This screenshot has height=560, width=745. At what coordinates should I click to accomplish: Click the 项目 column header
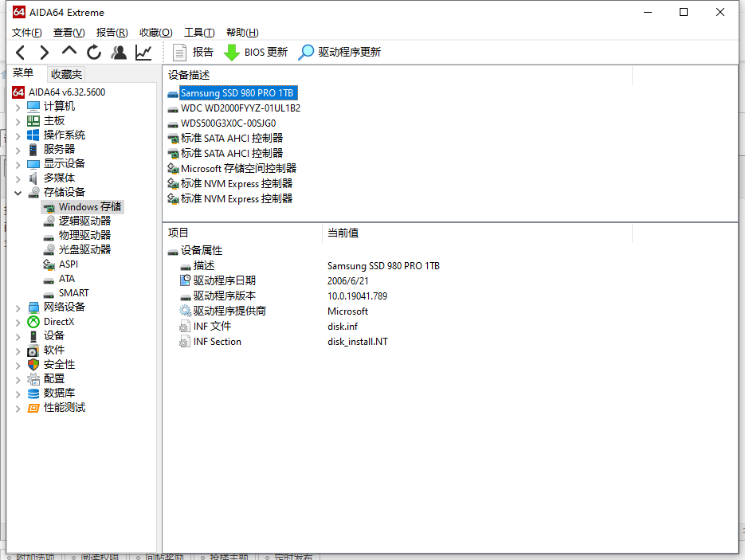[x=178, y=233]
